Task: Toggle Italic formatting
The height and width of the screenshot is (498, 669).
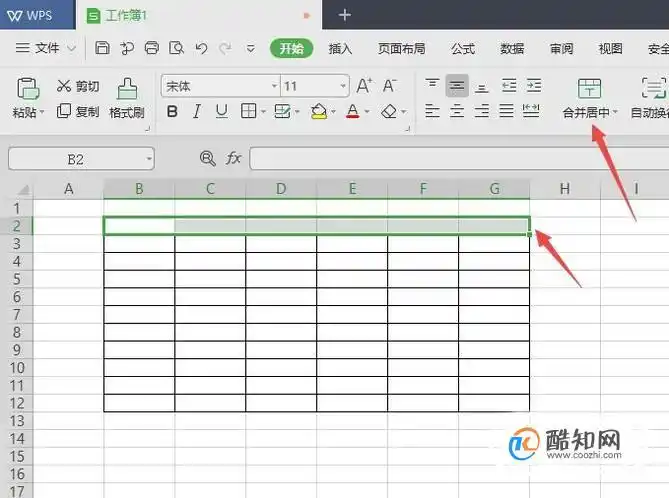Action: coord(197,111)
